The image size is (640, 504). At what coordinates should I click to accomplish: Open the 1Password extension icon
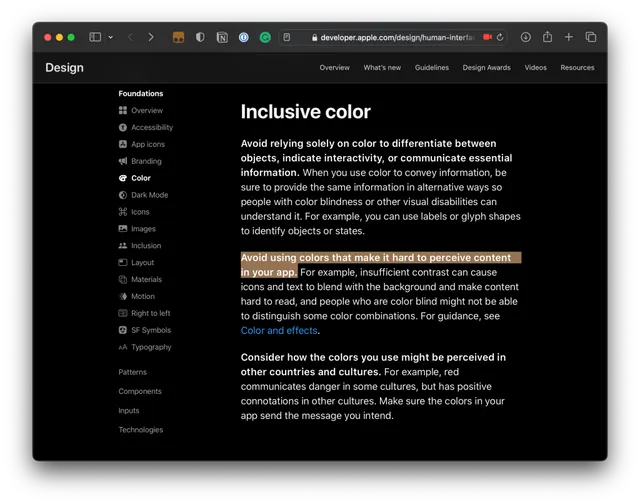243,37
